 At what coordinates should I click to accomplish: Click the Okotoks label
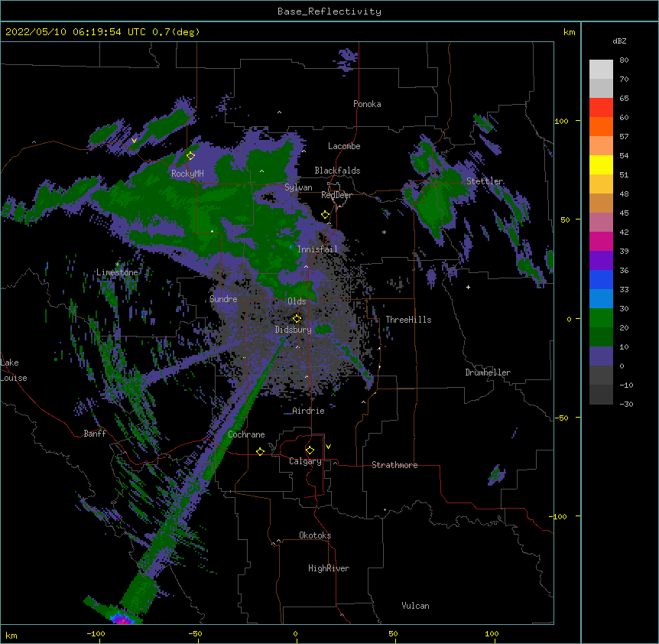(x=315, y=535)
